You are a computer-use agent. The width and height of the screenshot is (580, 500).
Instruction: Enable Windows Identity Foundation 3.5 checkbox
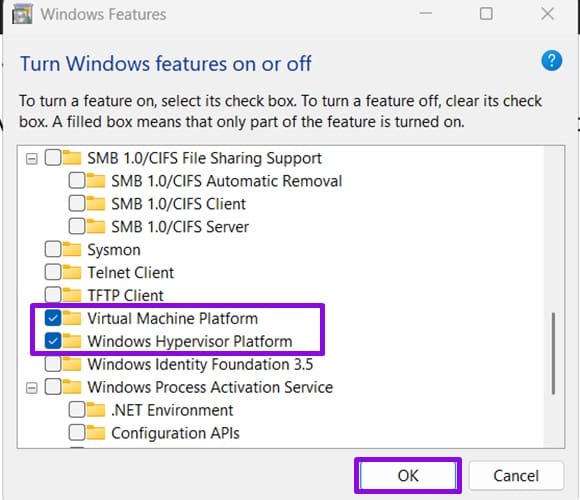click(53, 364)
